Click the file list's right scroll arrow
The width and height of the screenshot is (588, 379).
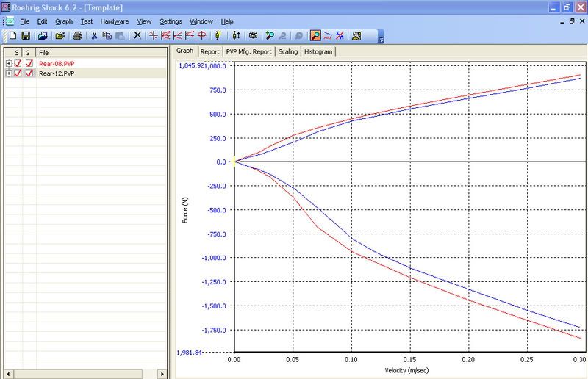coord(162,374)
